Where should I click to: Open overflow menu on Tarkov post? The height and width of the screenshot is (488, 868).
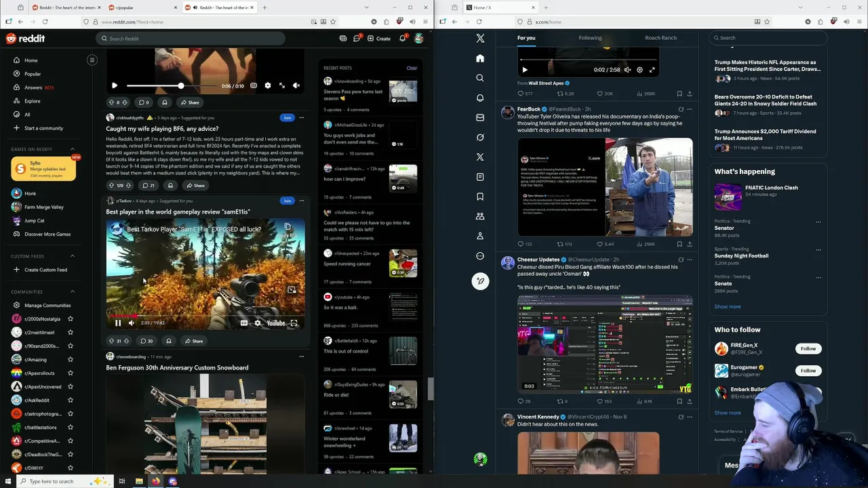coord(302,201)
